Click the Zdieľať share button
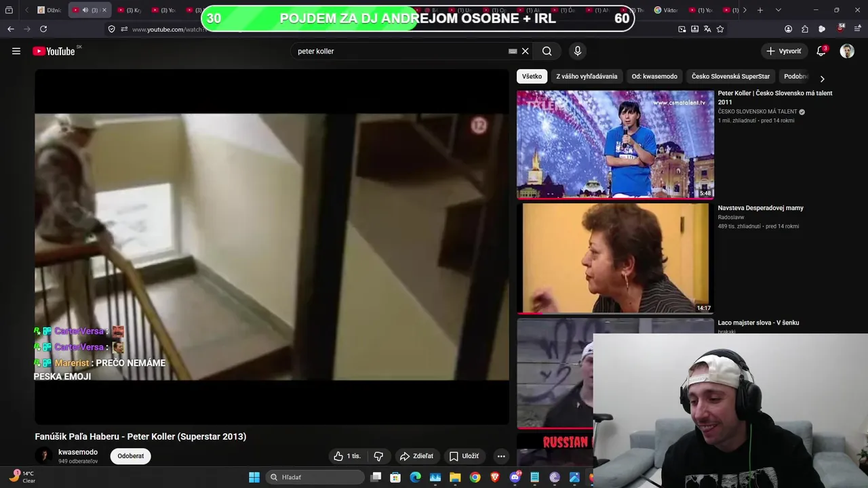 [416, 456]
